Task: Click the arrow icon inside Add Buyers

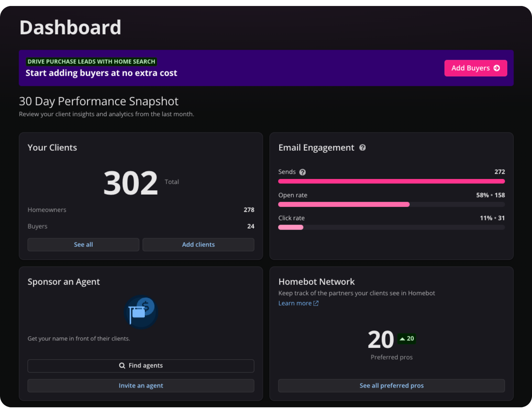Action: [x=497, y=68]
